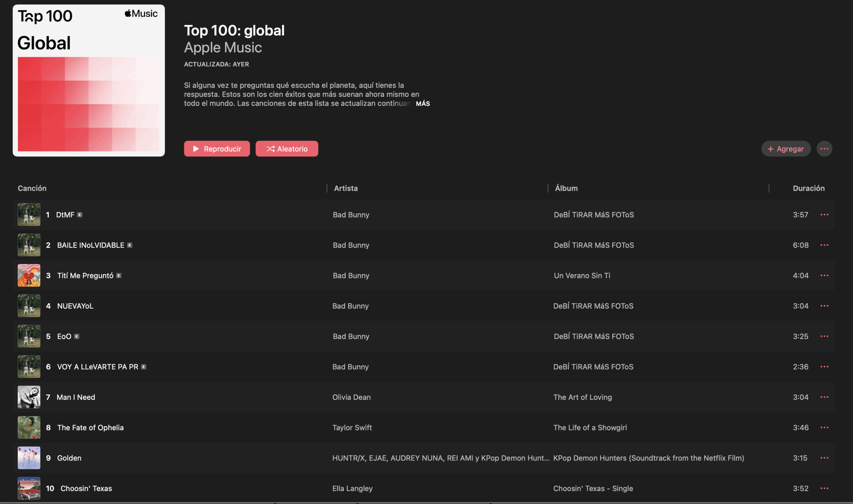Open more options for The Fate of Ophelia
This screenshot has height=504, width=853.
(x=824, y=427)
